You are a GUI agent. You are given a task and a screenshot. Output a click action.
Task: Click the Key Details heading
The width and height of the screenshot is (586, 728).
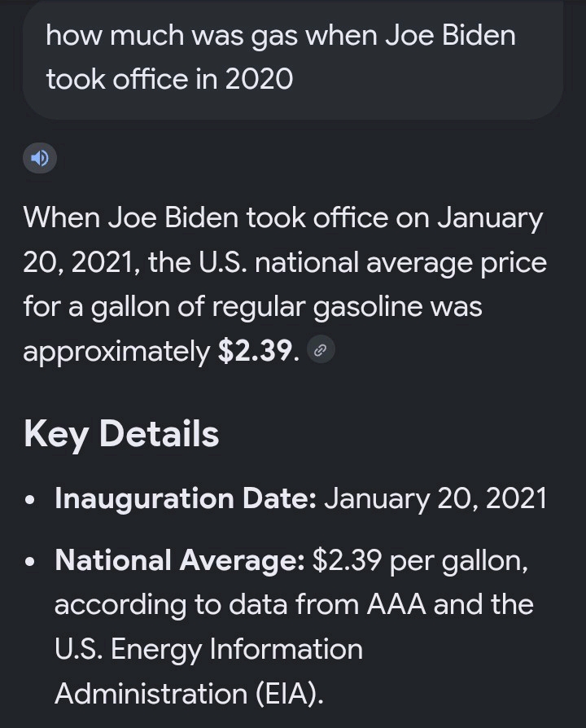point(121,434)
